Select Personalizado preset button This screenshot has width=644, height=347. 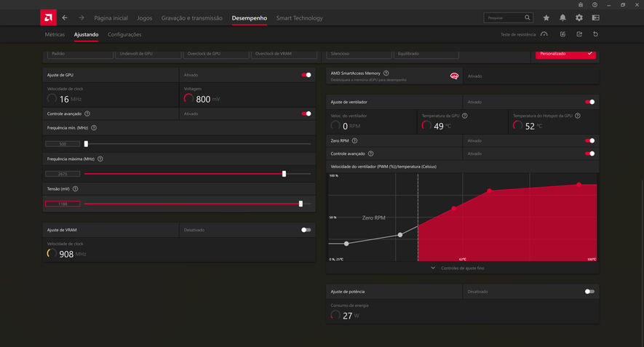click(565, 54)
